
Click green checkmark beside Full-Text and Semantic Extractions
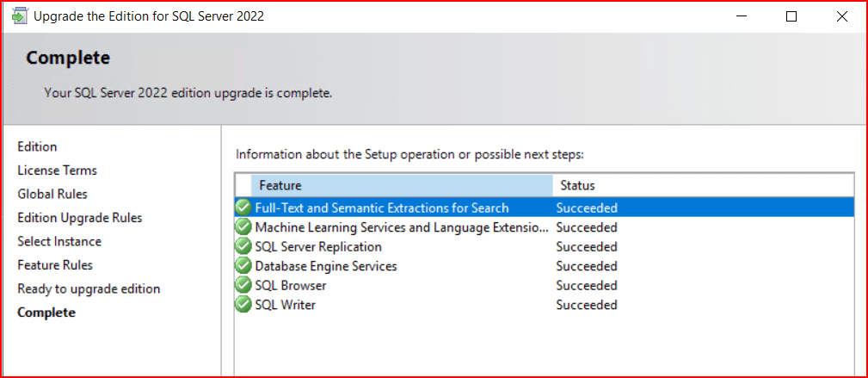[243, 208]
